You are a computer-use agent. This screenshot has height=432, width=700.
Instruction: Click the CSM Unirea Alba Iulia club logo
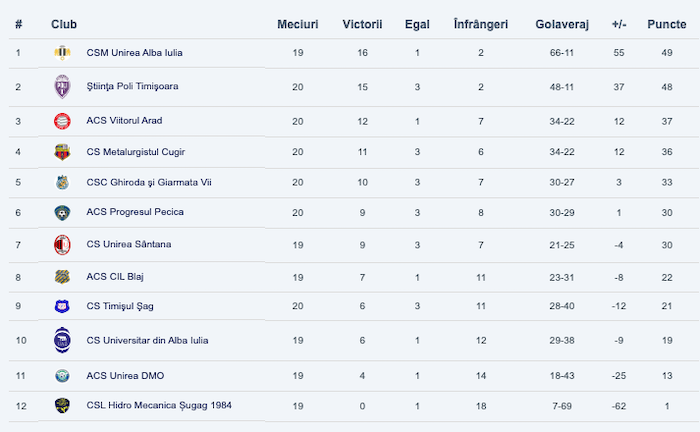point(62,52)
